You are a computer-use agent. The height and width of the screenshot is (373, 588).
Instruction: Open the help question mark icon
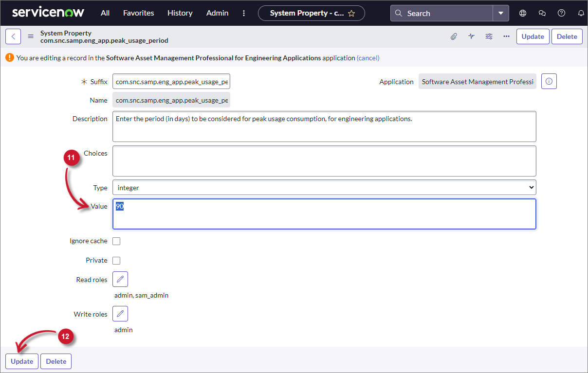(562, 13)
